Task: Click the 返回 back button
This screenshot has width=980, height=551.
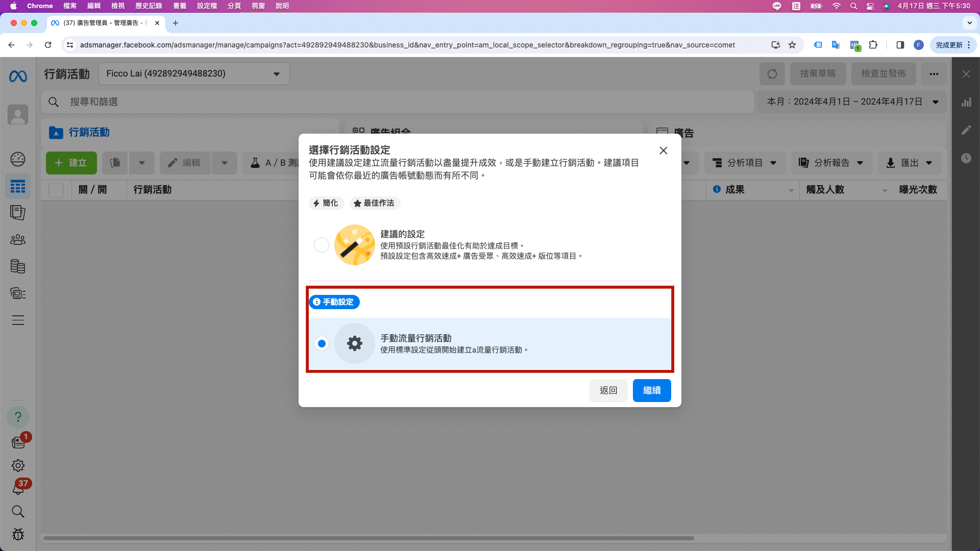Action: click(x=608, y=390)
